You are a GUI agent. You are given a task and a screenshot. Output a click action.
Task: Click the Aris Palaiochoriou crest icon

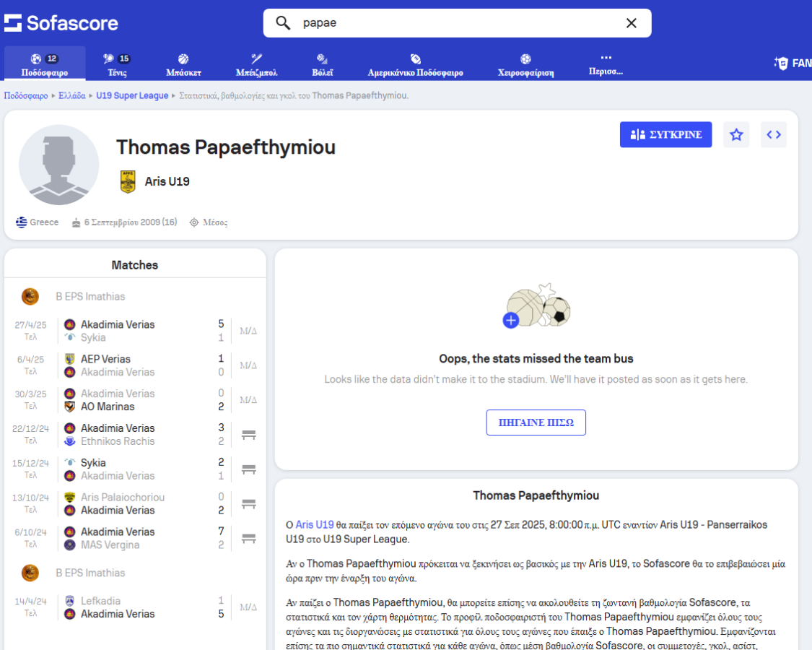pos(70,497)
